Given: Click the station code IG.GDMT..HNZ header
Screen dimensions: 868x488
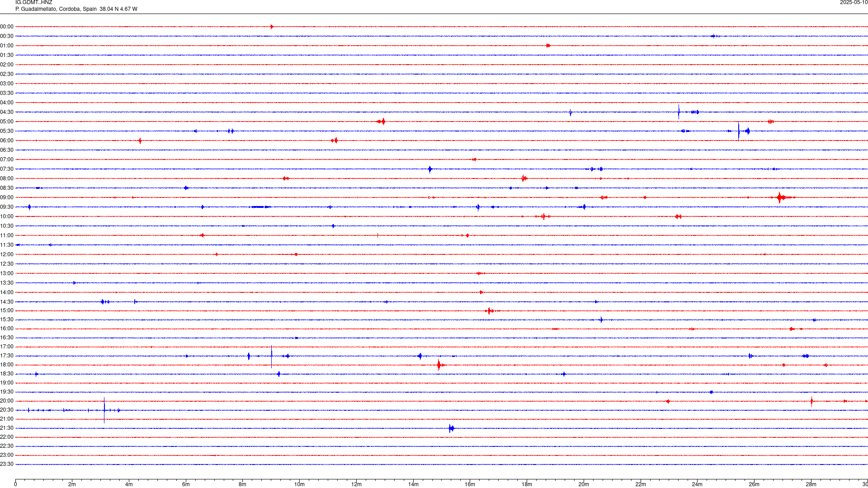Looking at the screenshot, I should (33, 3).
